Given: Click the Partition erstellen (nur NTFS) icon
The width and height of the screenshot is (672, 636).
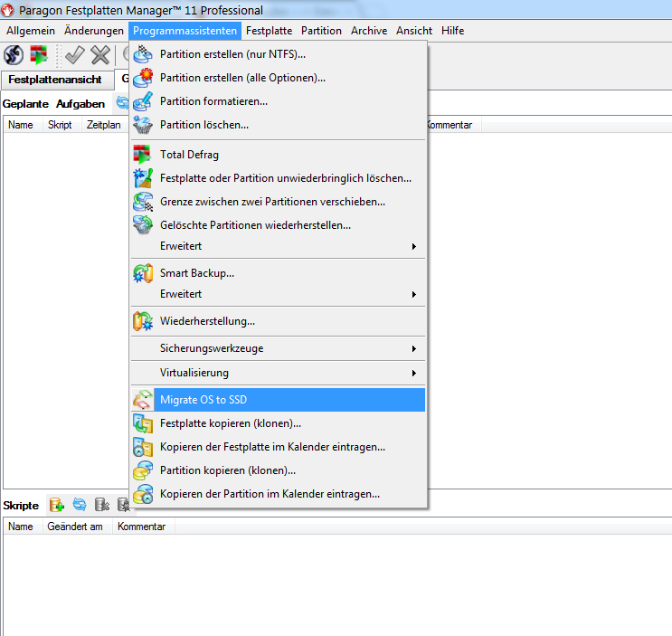Looking at the screenshot, I should (x=143, y=54).
